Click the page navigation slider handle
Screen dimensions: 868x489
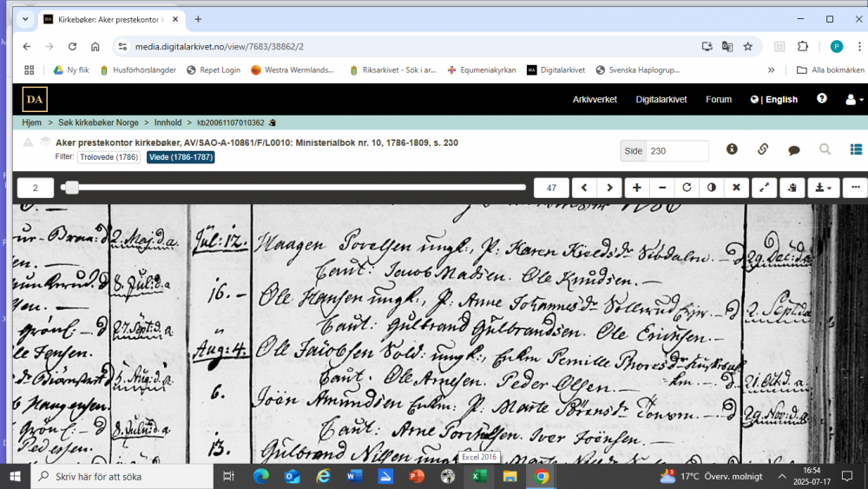click(72, 188)
